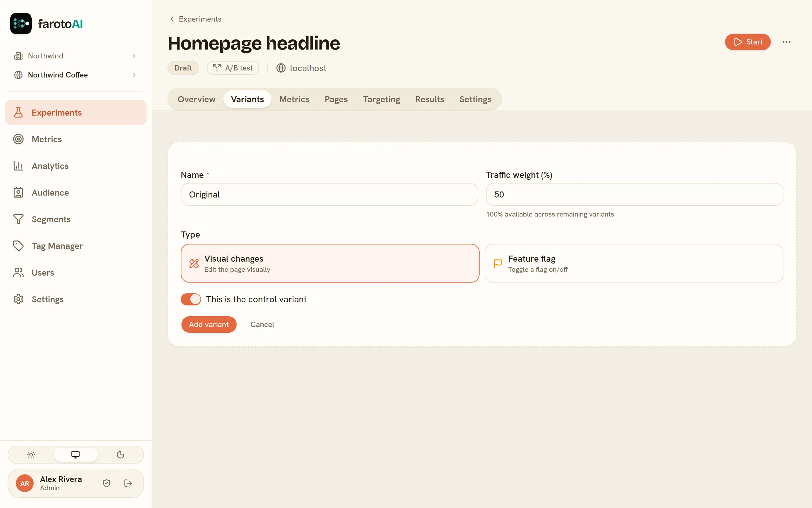The width and height of the screenshot is (812, 508).
Task: Expand the Northwind organization selector
Action: click(x=76, y=56)
